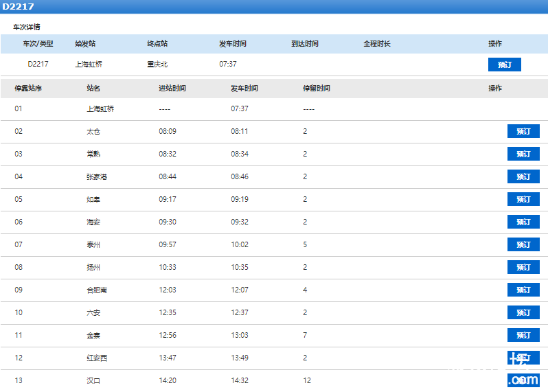Click the 始发站 column header

85,44
